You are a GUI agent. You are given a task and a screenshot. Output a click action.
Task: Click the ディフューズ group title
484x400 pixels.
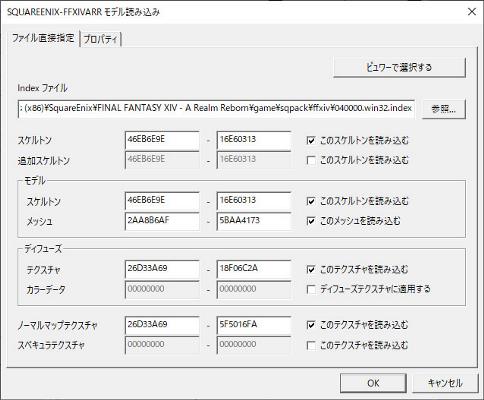pyautogui.click(x=43, y=249)
